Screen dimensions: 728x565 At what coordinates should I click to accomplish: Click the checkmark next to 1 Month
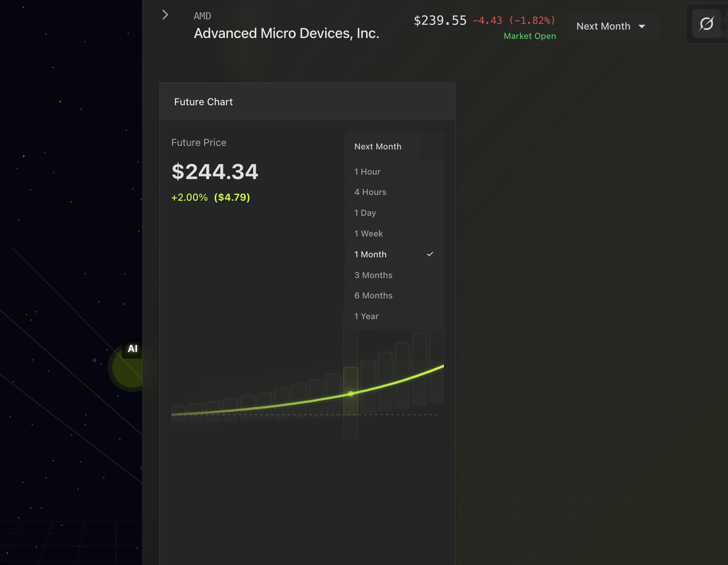pos(430,254)
